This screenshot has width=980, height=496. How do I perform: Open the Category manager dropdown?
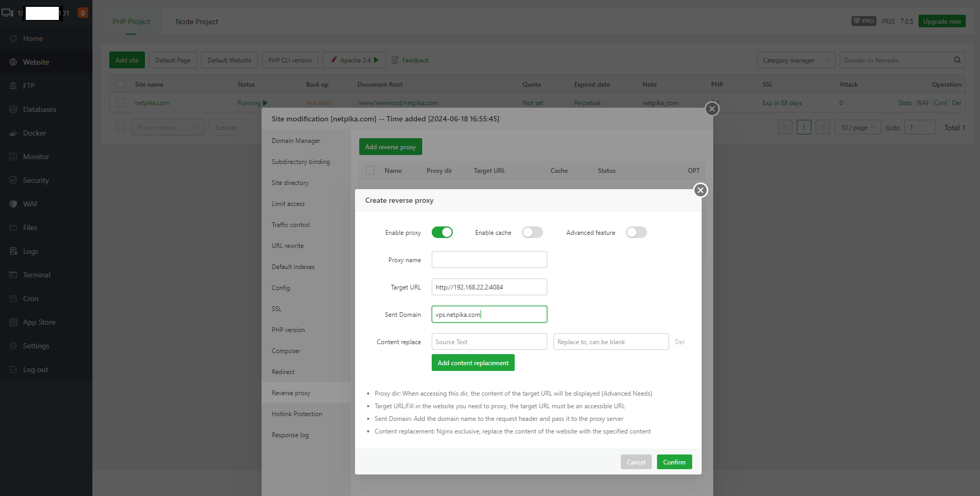tap(795, 60)
